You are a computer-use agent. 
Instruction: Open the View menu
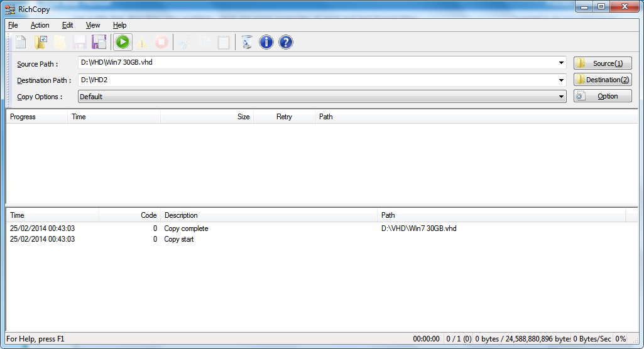[93, 25]
